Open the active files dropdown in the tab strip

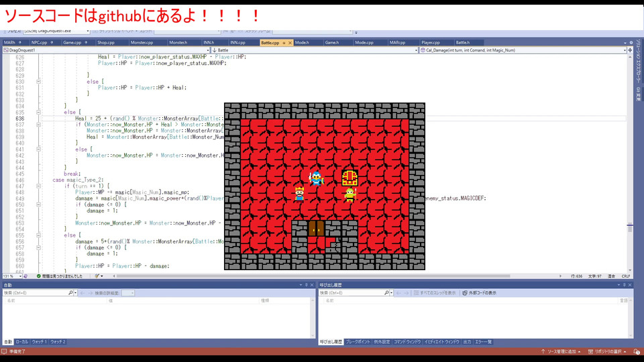625,43
